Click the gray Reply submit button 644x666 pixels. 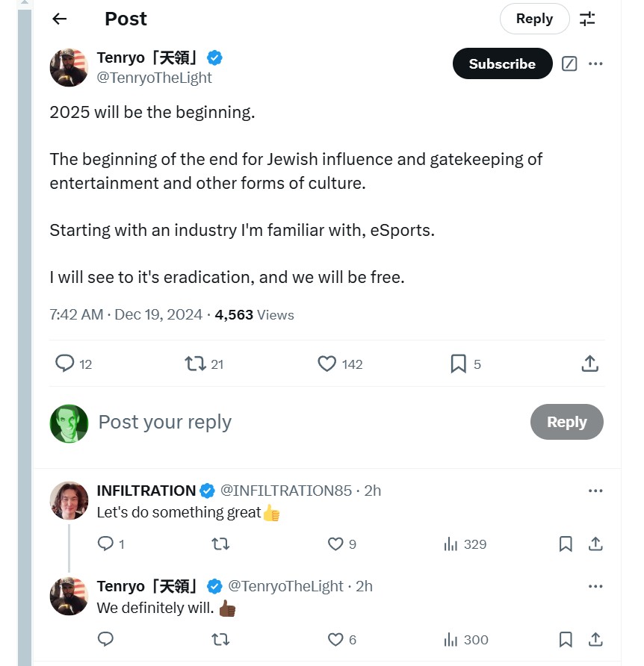pyautogui.click(x=566, y=422)
